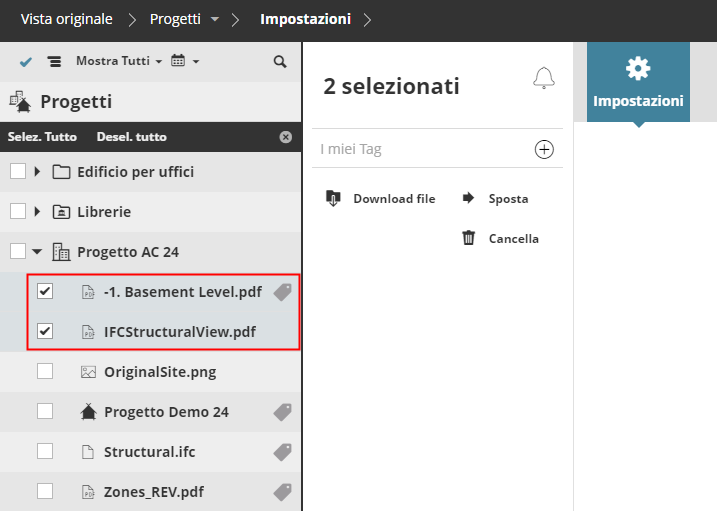Open the Mostra Tutti dropdown
This screenshot has width=717, height=511.
[x=118, y=61]
